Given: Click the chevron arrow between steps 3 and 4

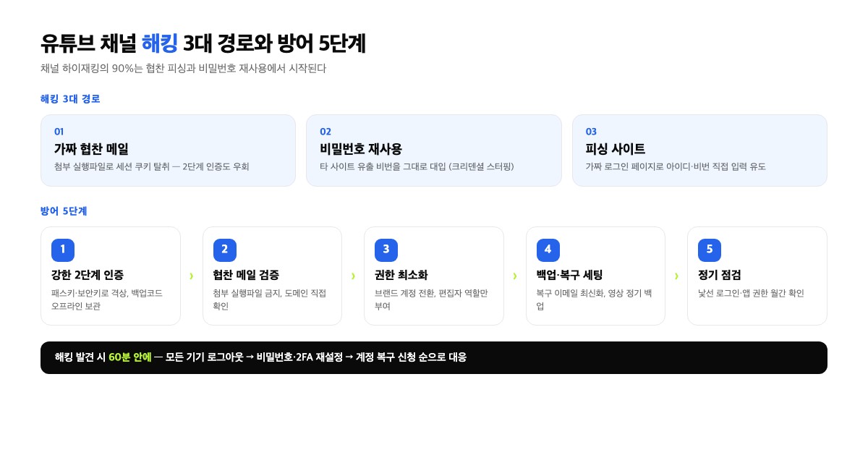Looking at the screenshot, I should click(515, 276).
